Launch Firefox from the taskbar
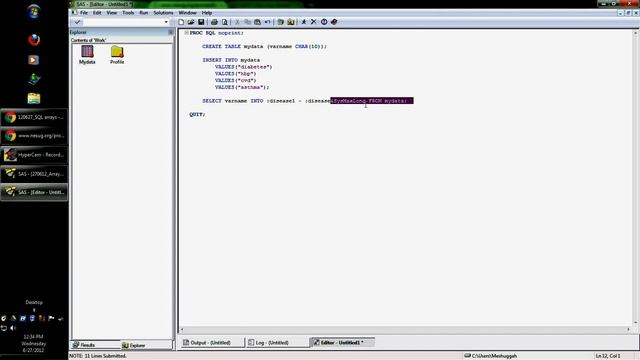 34,40
